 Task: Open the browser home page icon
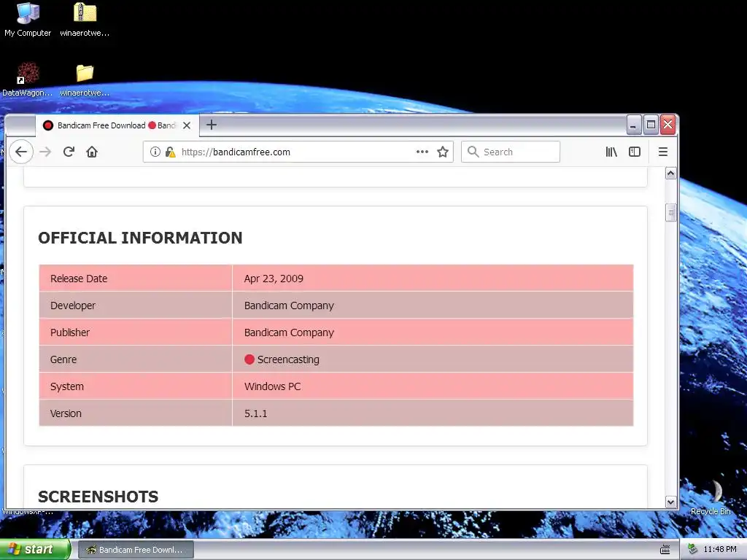pos(92,152)
